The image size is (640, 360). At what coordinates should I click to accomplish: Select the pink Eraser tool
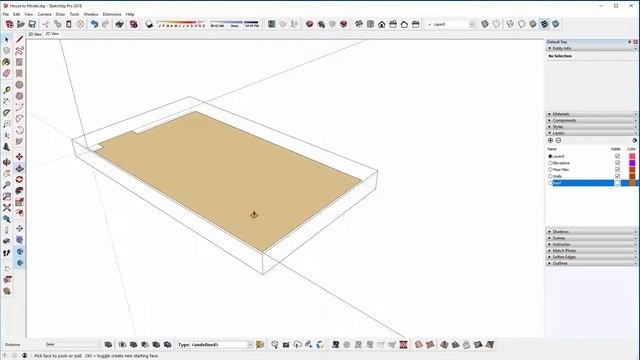pos(7,73)
